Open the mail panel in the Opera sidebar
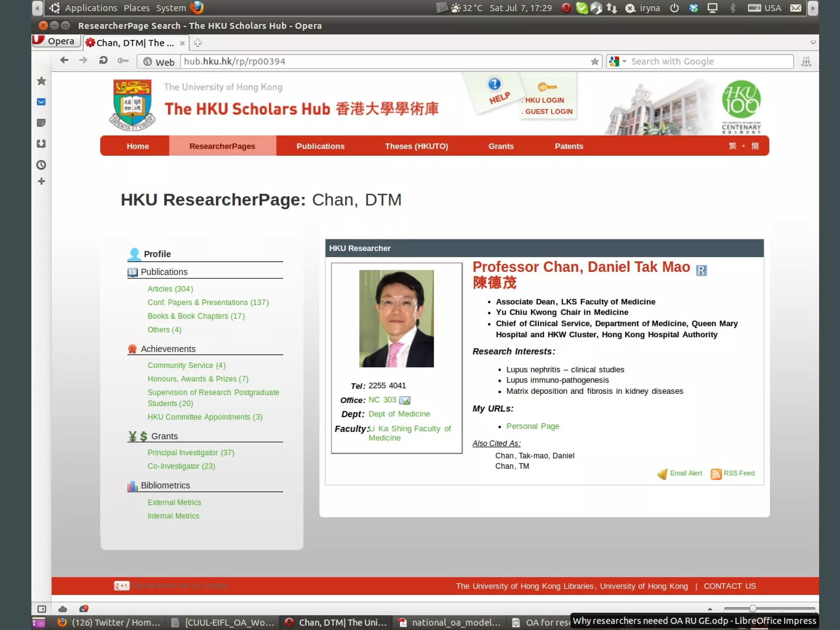The width and height of the screenshot is (840, 630). click(x=41, y=102)
